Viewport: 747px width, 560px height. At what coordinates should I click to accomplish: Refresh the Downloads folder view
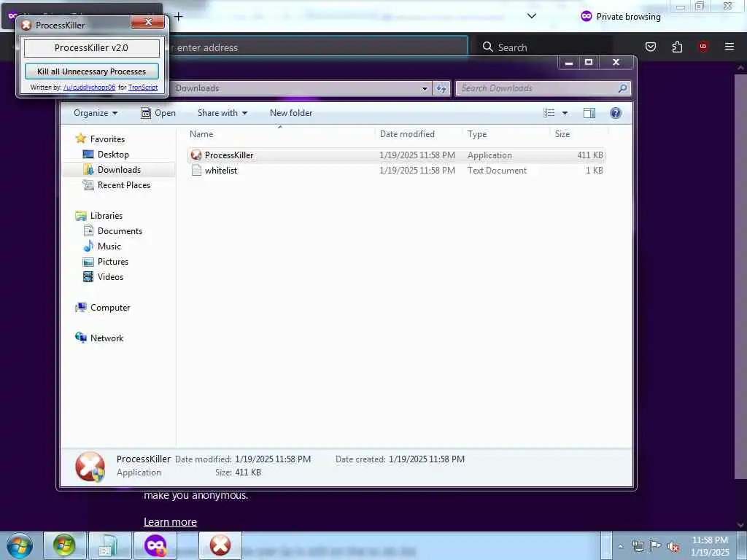(x=441, y=88)
